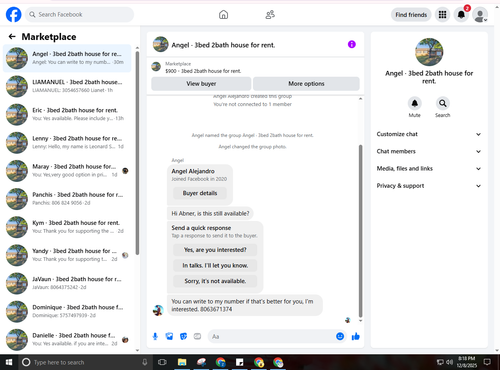
Task: Open the Maray conversation
Action: tap(67, 171)
